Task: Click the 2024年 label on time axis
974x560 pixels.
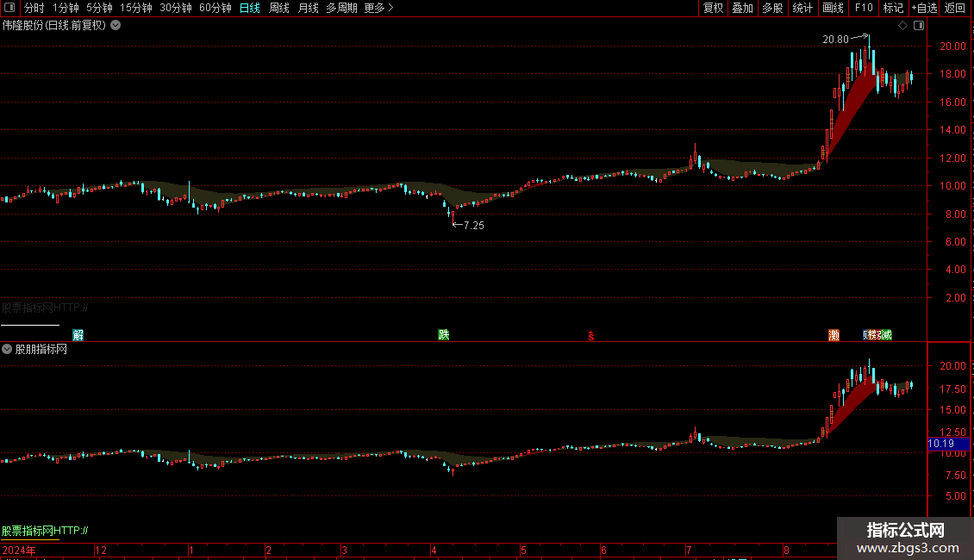Action: pyautogui.click(x=19, y=550)
